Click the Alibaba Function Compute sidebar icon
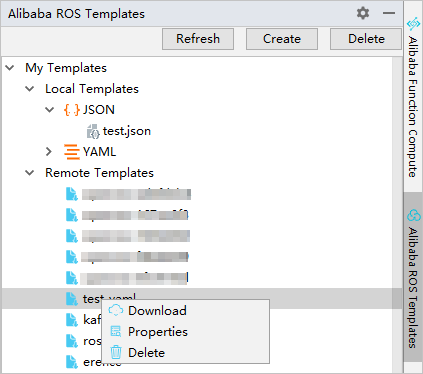The image size is (423, 374). pyautogui.click(x=413, y=24)
